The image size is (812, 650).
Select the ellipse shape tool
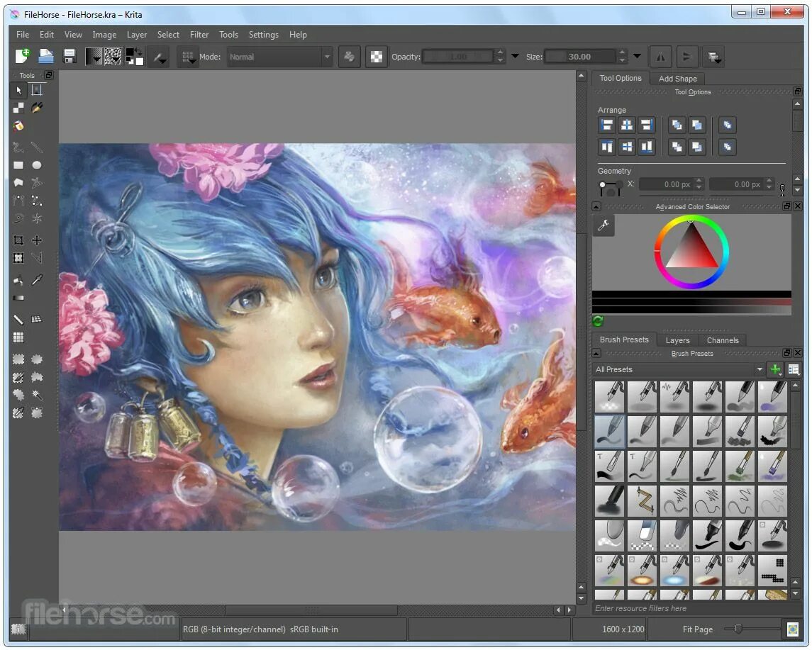tap(37, 165)
